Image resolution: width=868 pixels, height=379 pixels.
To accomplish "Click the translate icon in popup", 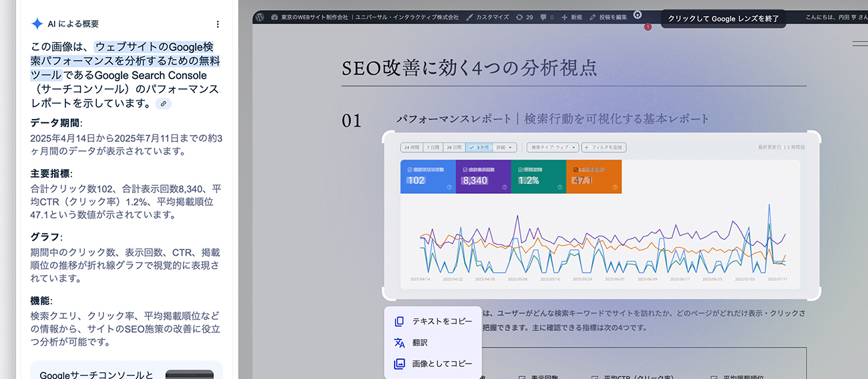I will [399, 343].
